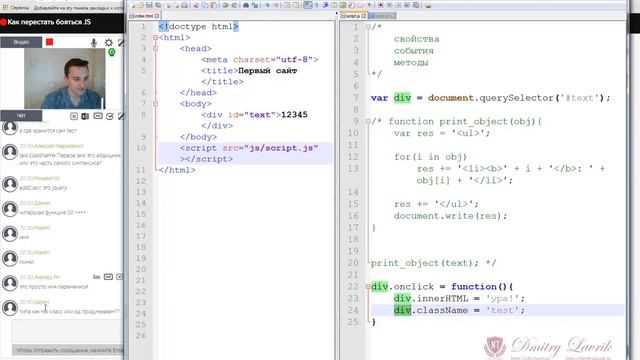Click the clear chat X icon
640x360 pixels.
click(x=74, y=116)
